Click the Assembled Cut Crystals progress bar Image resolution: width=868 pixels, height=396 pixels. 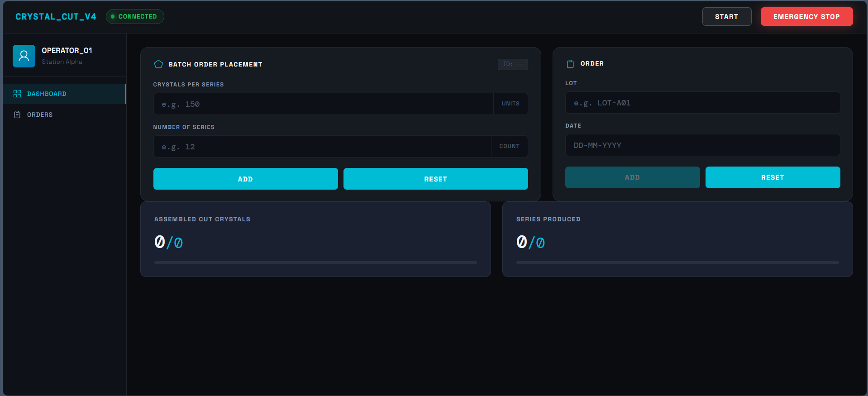315,262
